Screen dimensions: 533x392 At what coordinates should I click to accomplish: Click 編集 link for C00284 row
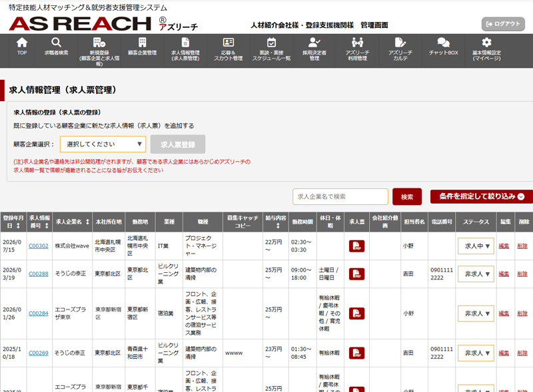pyautogui.click(x=504, y=313)
